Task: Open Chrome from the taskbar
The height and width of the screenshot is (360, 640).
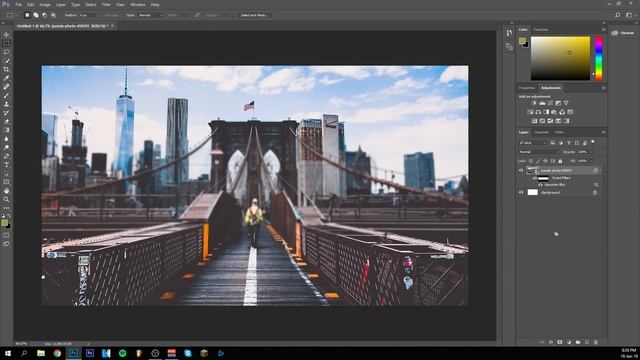Action: point(57,353)
